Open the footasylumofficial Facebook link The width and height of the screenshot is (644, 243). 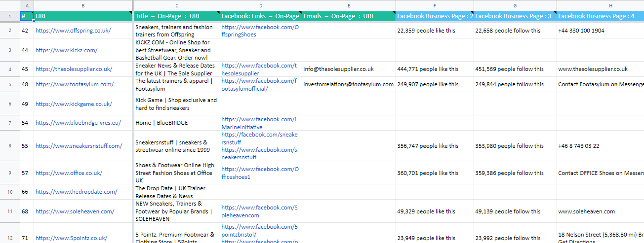pos(259,84)
